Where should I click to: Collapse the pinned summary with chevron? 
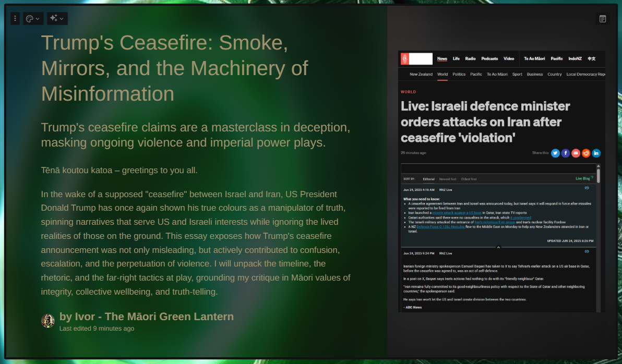pos(498,247)
